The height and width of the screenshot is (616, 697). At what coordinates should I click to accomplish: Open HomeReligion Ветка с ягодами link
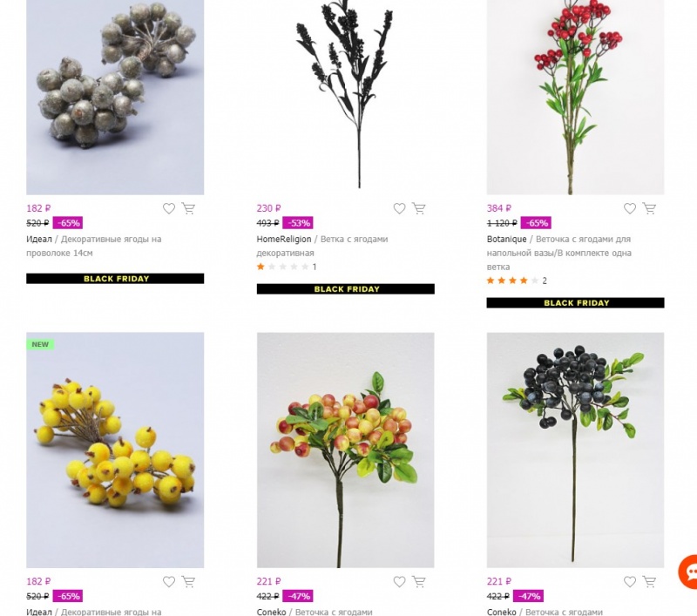(322, 246)
